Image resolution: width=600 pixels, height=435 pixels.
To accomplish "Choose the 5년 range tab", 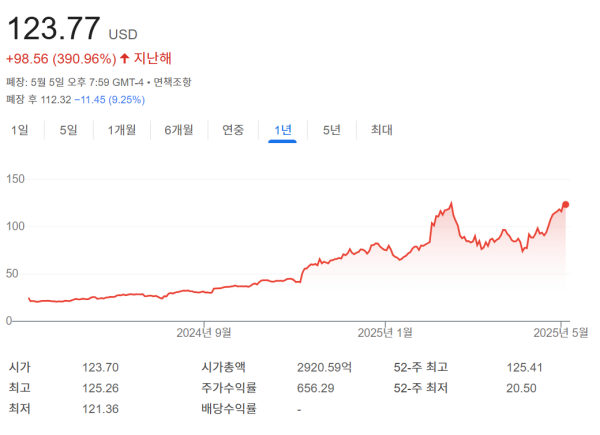I will 331,130.
